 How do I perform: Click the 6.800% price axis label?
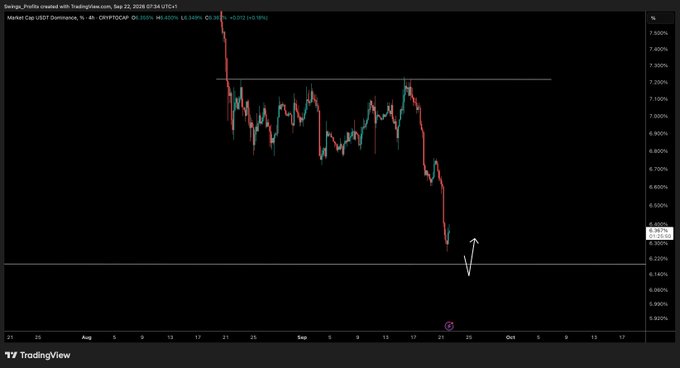[658, 151]
